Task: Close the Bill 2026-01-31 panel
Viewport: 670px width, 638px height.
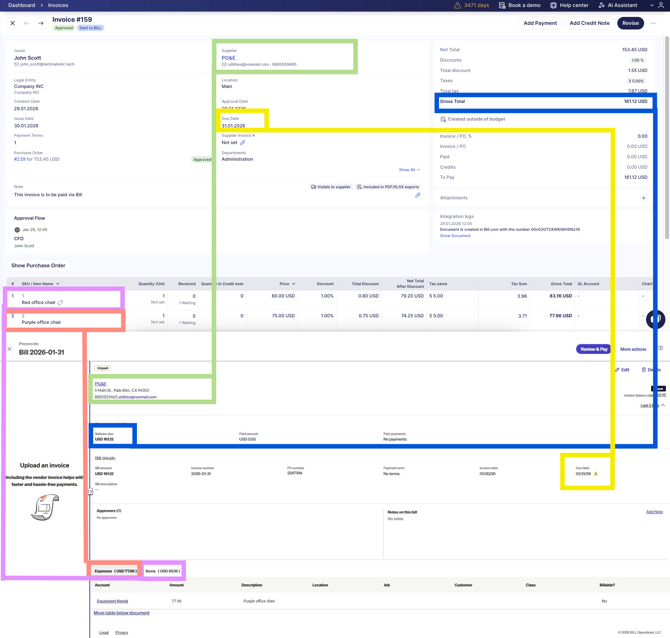Action: 9,349
